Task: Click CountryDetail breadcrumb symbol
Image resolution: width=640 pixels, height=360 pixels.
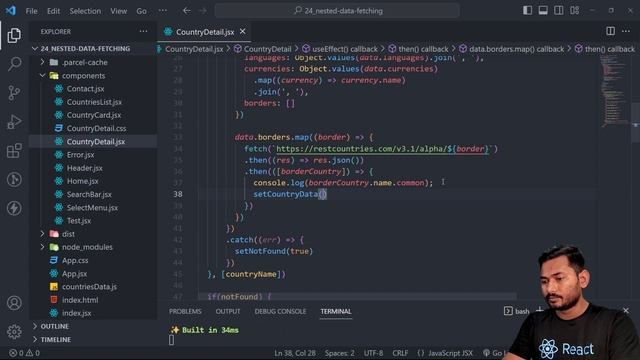Action: click(x=263, y=49)
